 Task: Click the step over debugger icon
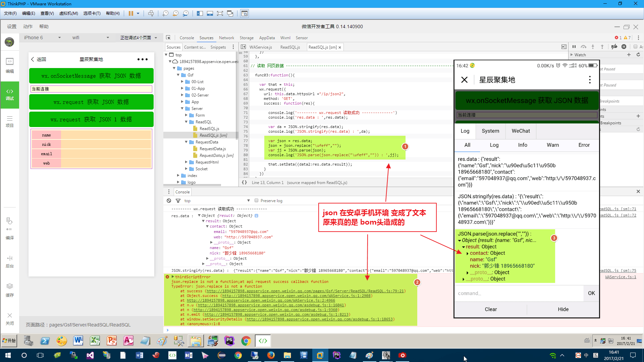tap(584, 47)
